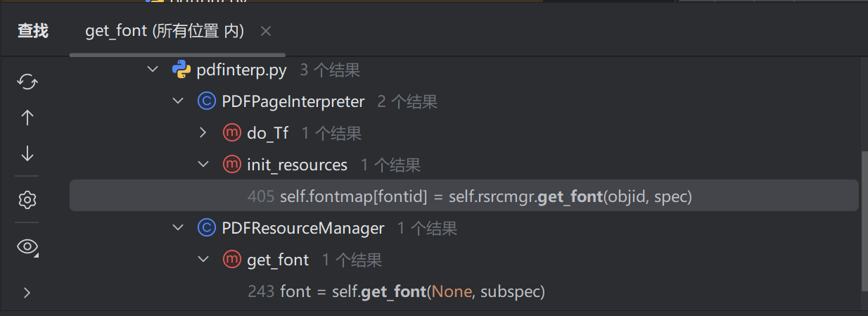Click the init_resources method icon
The image size is (868, 316).
(x=232, y=165)
